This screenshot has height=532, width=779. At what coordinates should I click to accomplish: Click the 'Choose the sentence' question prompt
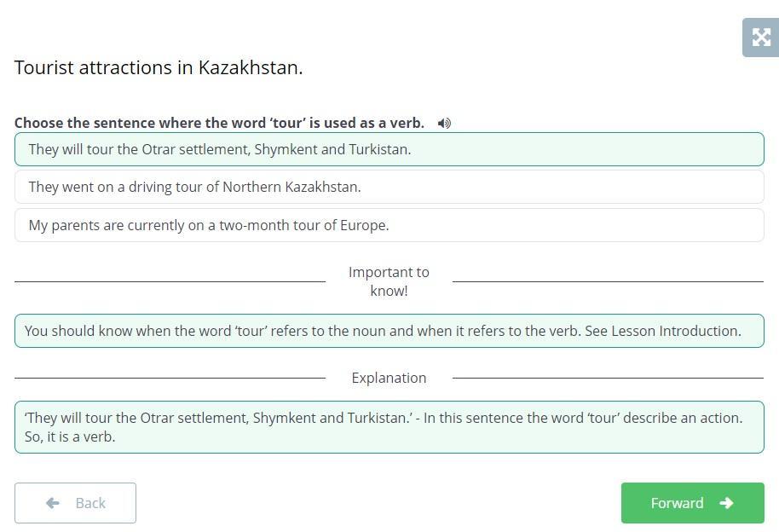219,123
